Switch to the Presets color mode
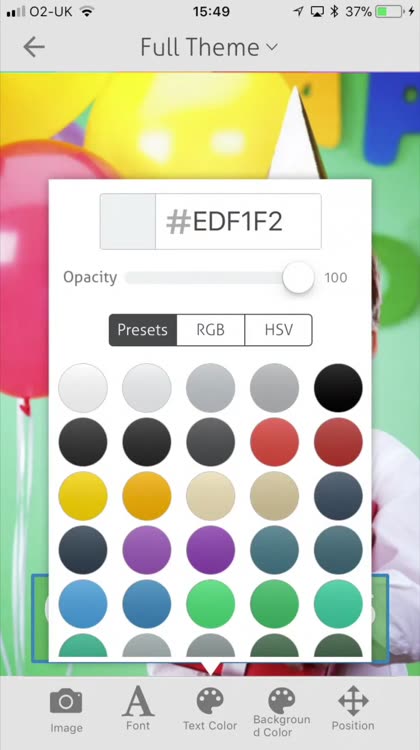The height and width of the screenshot is (750, 420). pos(143,330)
